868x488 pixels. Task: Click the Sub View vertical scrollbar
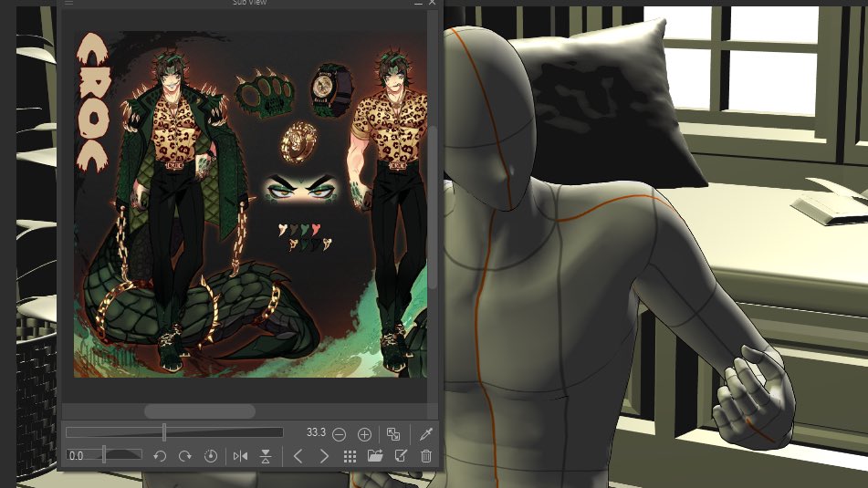coord(433,207)
